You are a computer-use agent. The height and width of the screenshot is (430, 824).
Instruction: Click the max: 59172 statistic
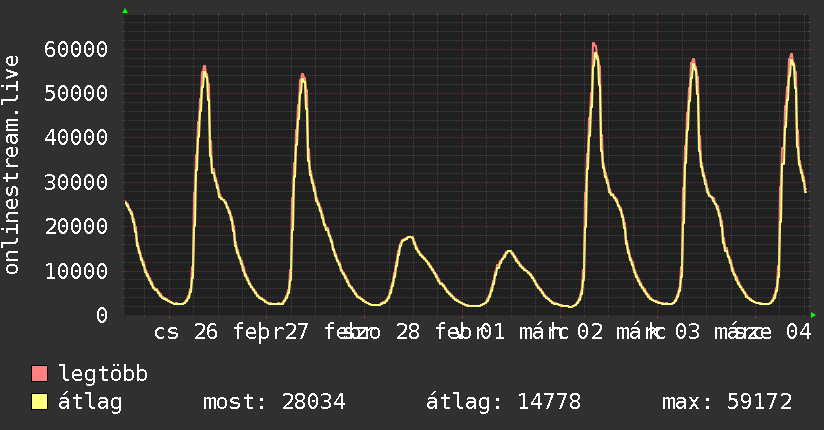(x=727, y=402)
